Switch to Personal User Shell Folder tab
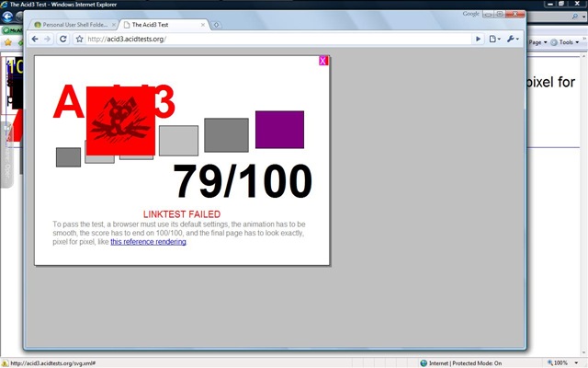 [x=74, y=25]
